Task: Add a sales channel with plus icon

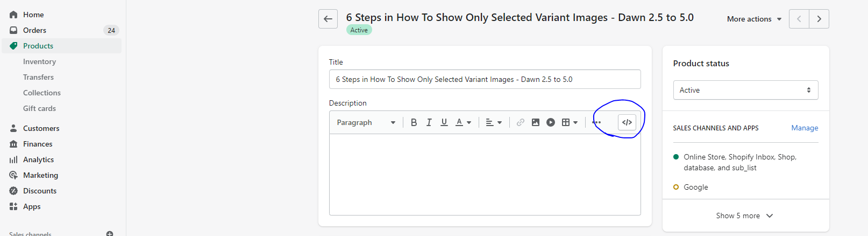Action: pos(110,234)
